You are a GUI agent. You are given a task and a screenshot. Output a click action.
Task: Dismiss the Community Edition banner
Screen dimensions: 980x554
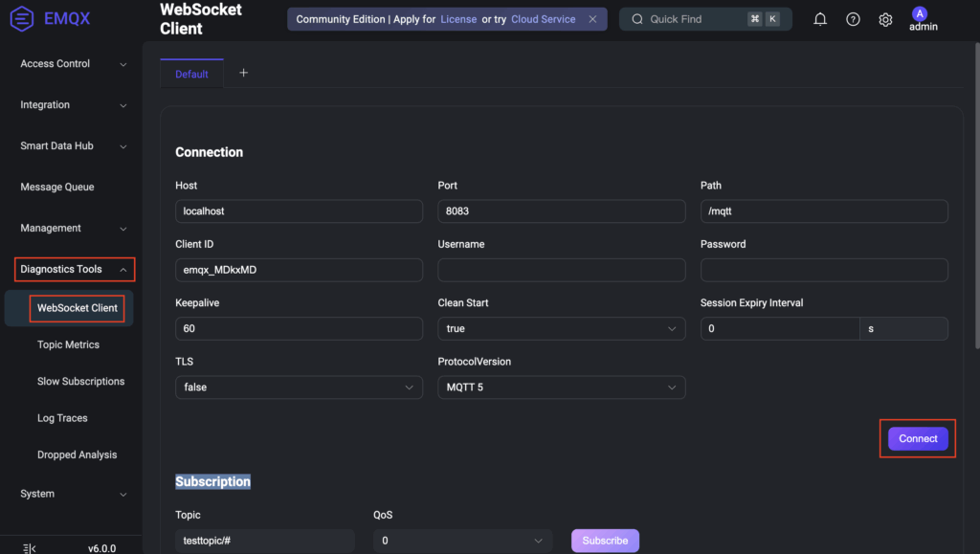tap(592, 19)
